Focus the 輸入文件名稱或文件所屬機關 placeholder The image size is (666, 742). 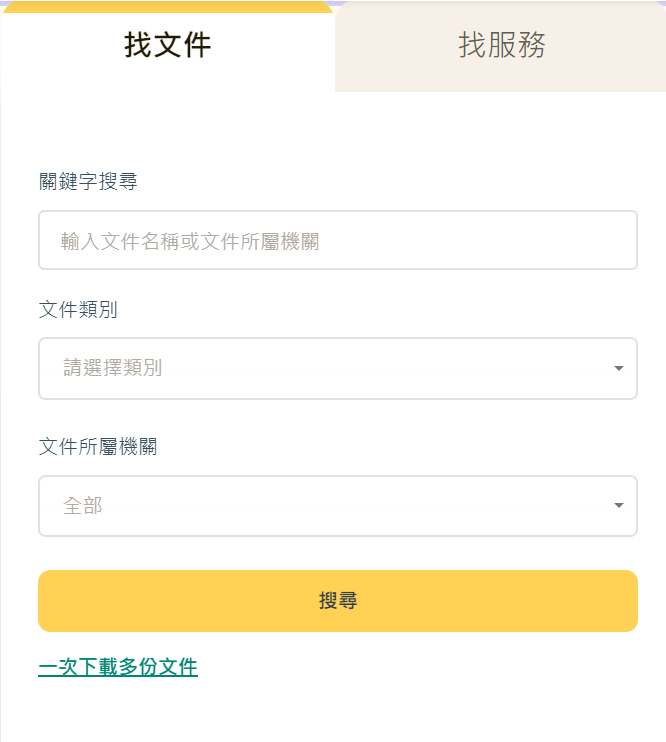coord(190,241)
